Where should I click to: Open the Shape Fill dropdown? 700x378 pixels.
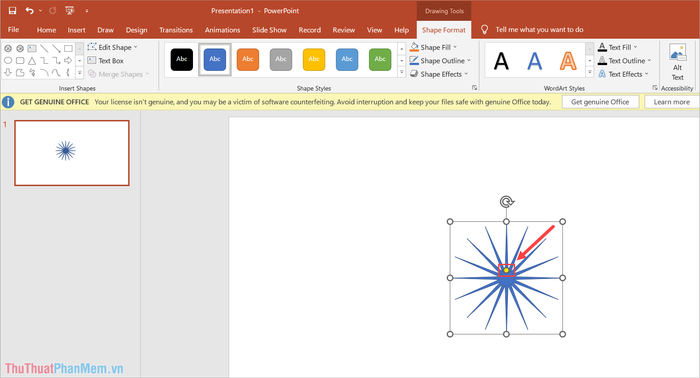433,47
